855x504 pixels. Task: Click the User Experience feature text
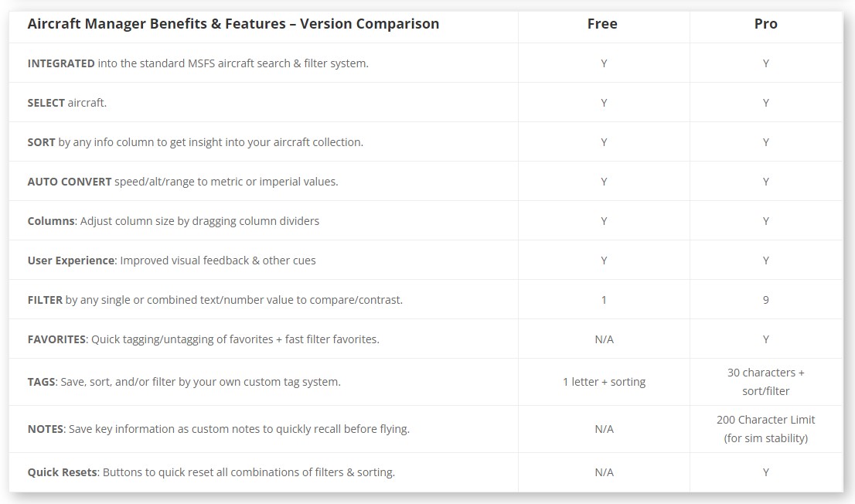172,261
